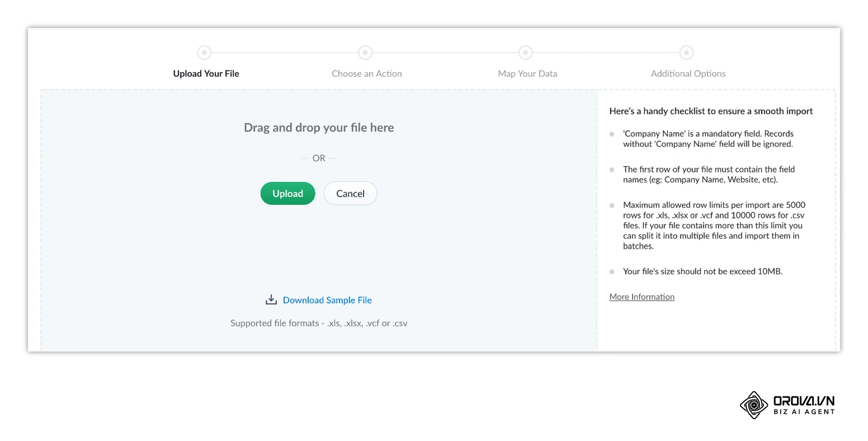Click the Cancel button

pos(350,193)
